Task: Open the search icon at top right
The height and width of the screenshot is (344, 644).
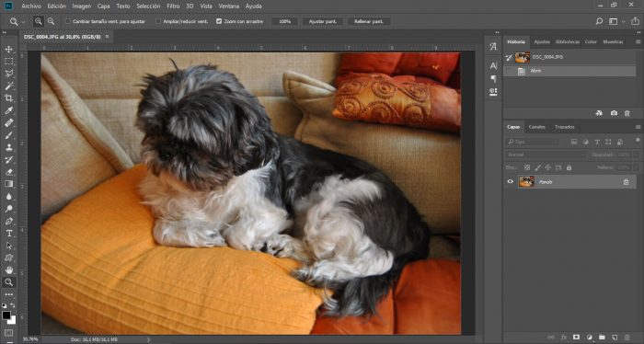Action: 599,21
